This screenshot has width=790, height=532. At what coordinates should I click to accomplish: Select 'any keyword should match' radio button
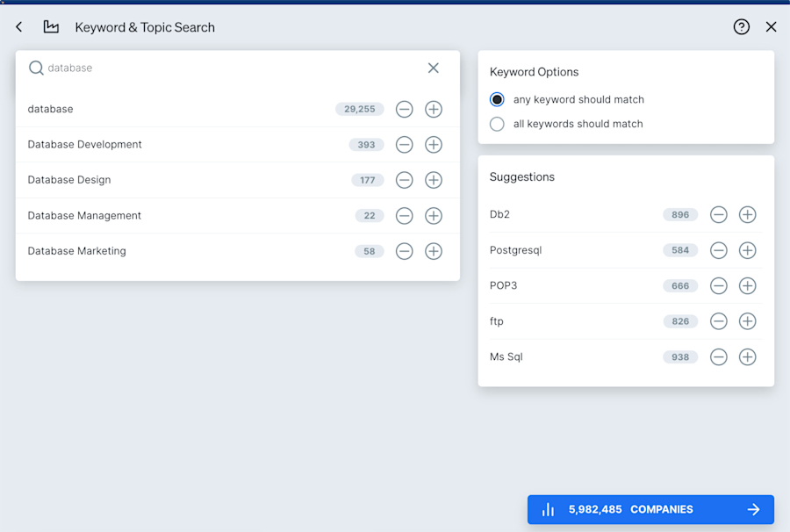click(x=497, y=99)
